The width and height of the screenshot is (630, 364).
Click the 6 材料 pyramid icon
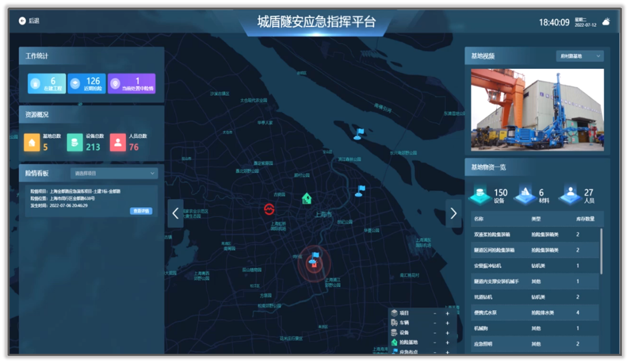[526, 195]
